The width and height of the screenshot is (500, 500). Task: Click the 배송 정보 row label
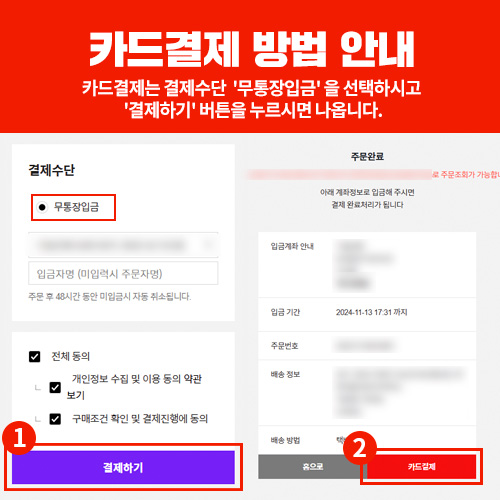point(285,374)
